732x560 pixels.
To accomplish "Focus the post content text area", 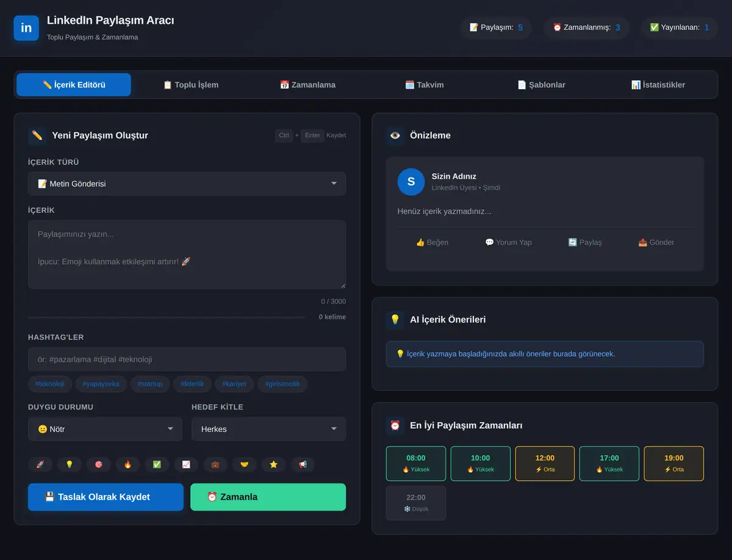I will point(187,254).
